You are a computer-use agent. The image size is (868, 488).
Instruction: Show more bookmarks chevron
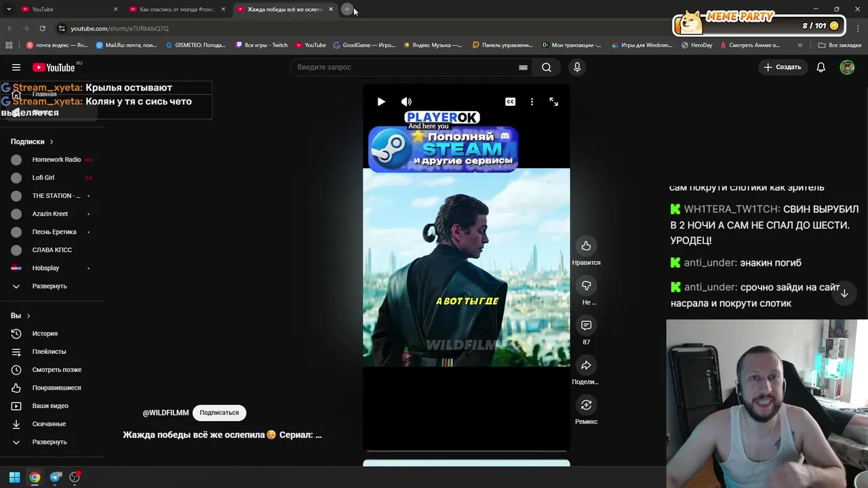click(x=800, y=45)
